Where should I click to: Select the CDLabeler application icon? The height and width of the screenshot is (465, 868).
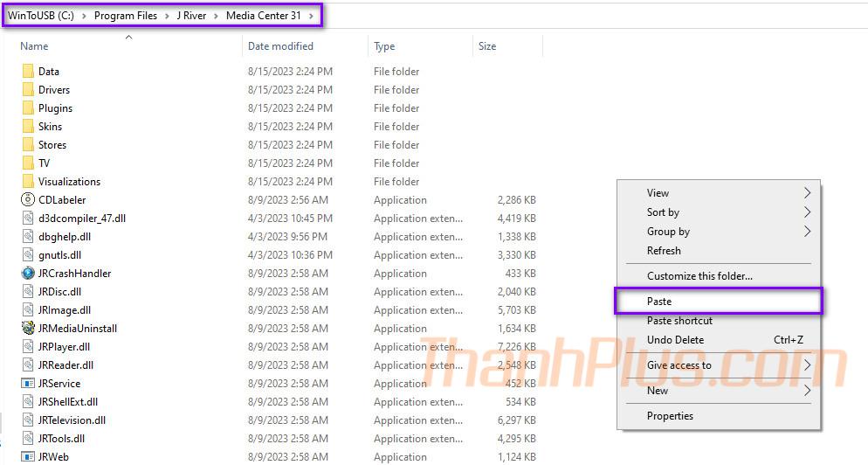pyautogui.click(x=28, y=200)
